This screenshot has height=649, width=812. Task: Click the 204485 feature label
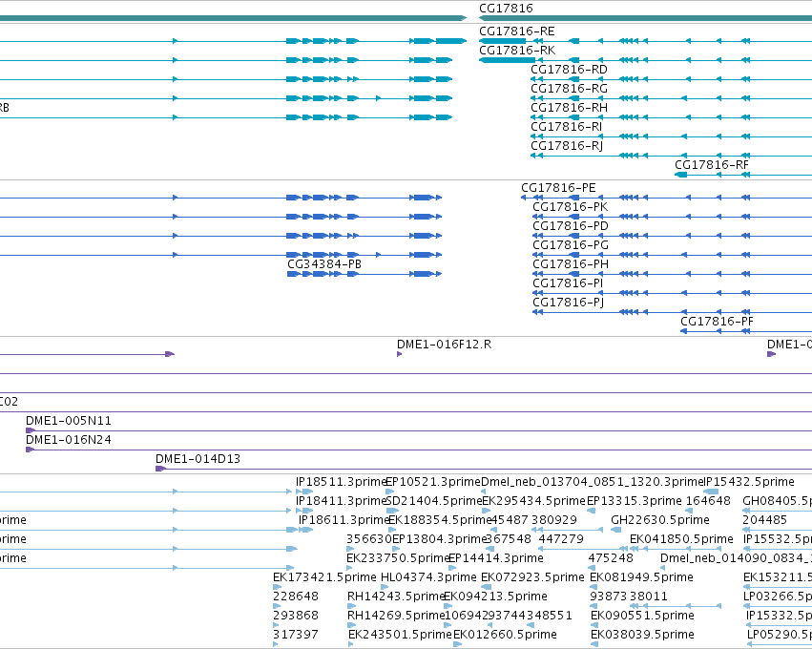[764, 520]
